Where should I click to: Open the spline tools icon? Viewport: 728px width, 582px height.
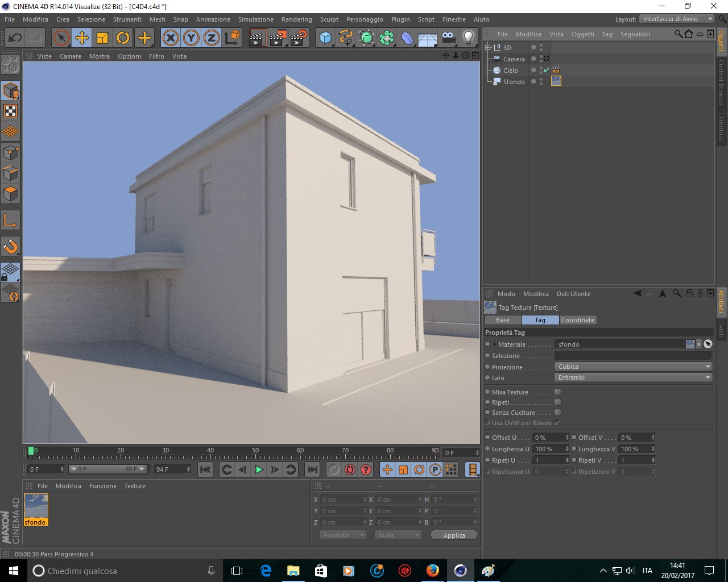tap(346, 38)
